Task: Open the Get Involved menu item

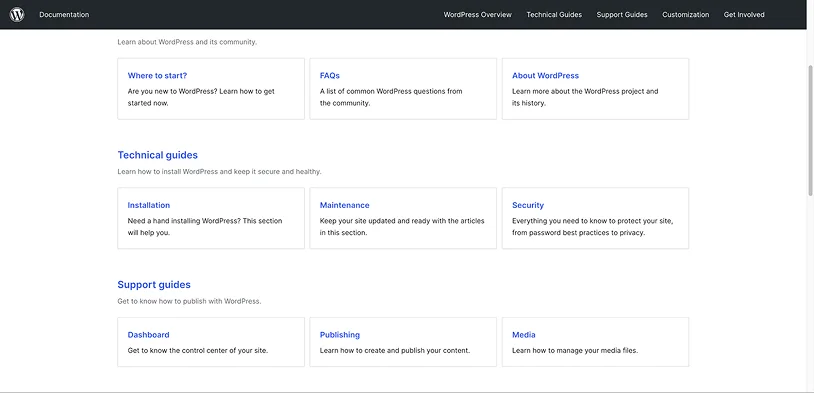Action: [744, 15]
